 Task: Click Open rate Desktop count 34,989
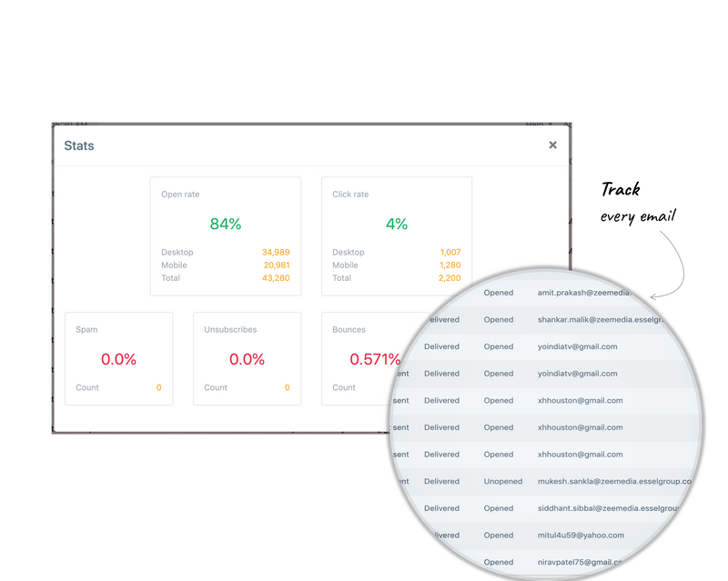pos(276,252)
